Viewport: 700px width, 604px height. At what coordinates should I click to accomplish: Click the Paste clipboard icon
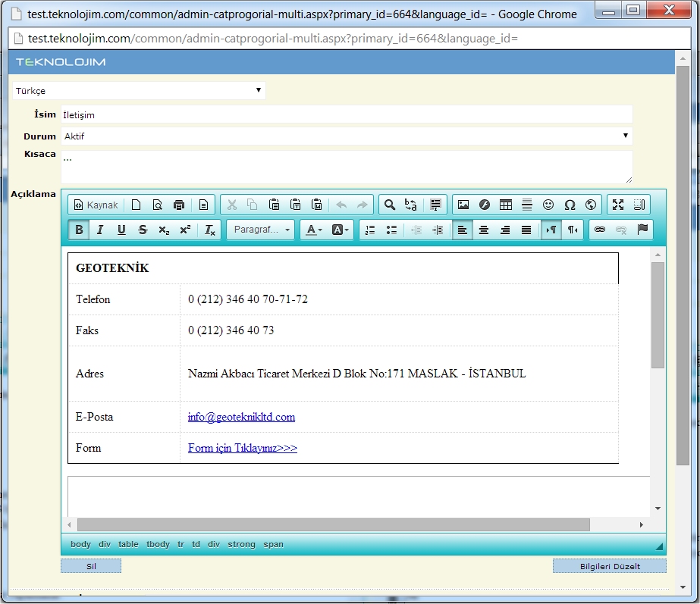coord(274,205)
